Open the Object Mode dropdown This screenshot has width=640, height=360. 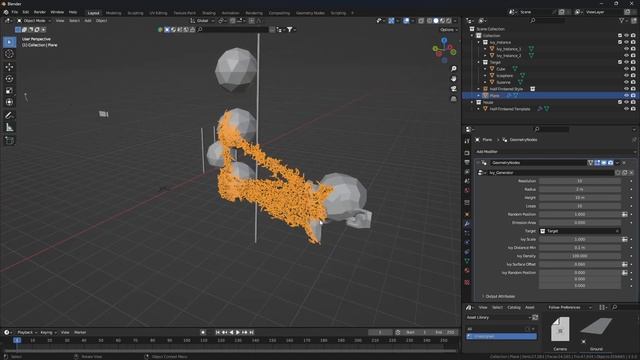click(x=34, y=20)
